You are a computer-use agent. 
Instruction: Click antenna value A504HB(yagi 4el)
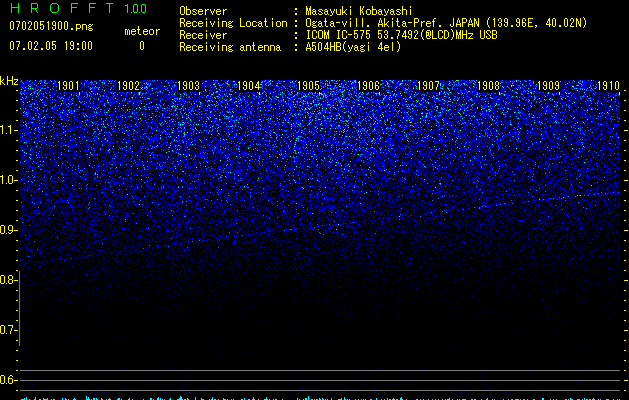pyautogui.click(x=353, y=47)
